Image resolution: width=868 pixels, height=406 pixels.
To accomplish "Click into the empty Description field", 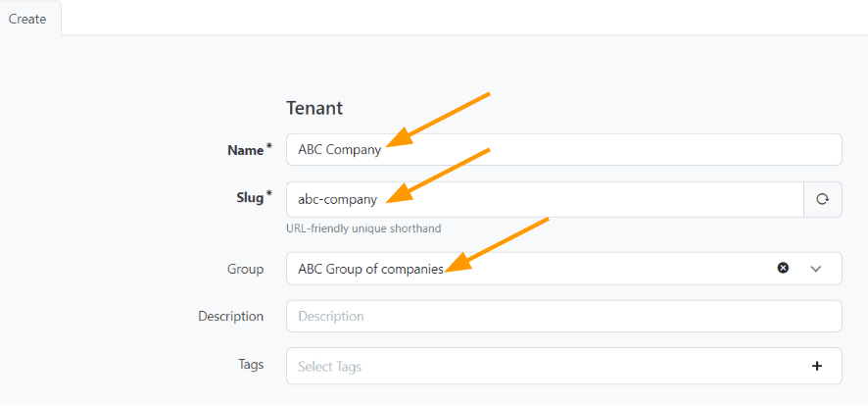I will tap(564, 317).
